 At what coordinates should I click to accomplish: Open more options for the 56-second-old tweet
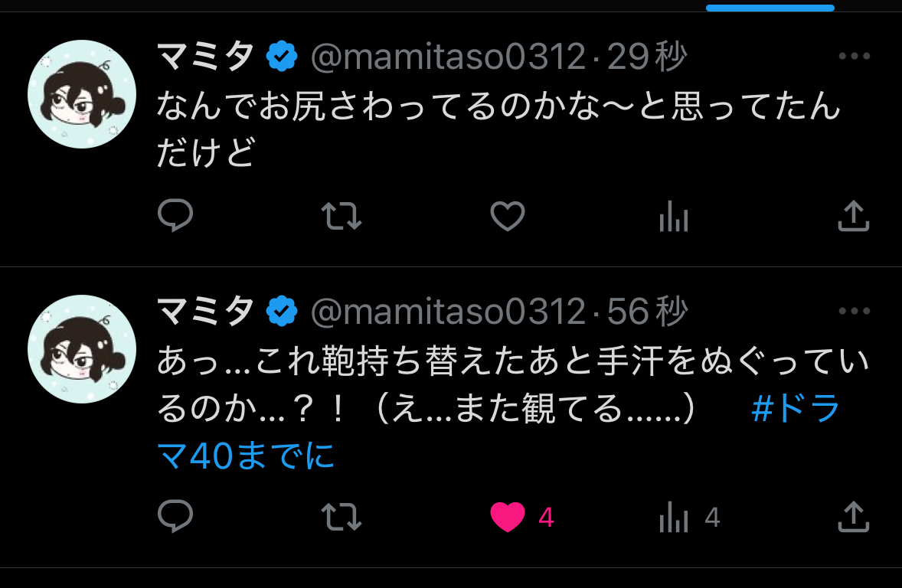tap(855, 311)
